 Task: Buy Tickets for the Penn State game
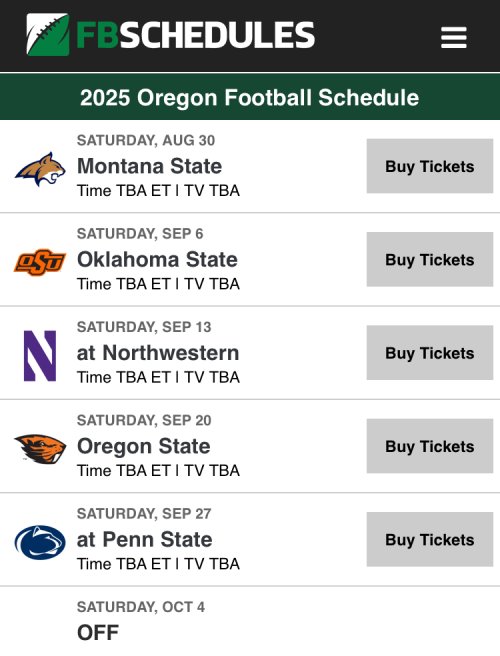pyautogui.click(x=430, y=539)
